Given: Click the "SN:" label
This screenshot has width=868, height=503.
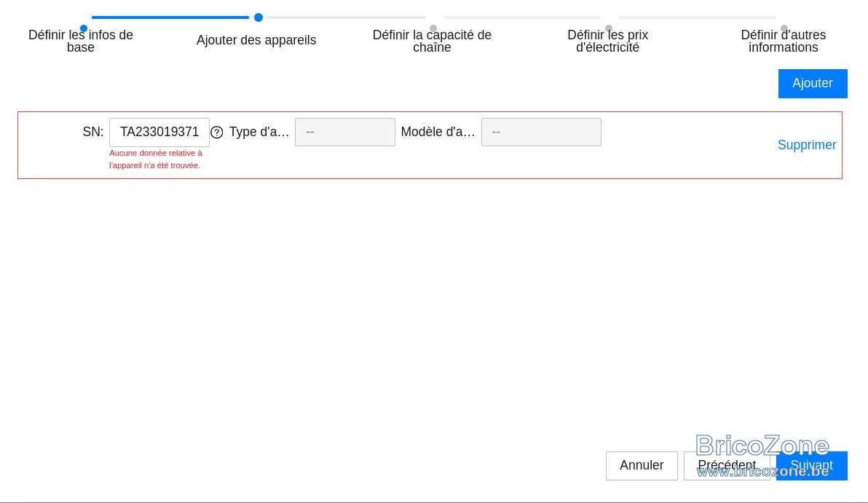Looking at the screenshot, I should [x=93, y=132].
